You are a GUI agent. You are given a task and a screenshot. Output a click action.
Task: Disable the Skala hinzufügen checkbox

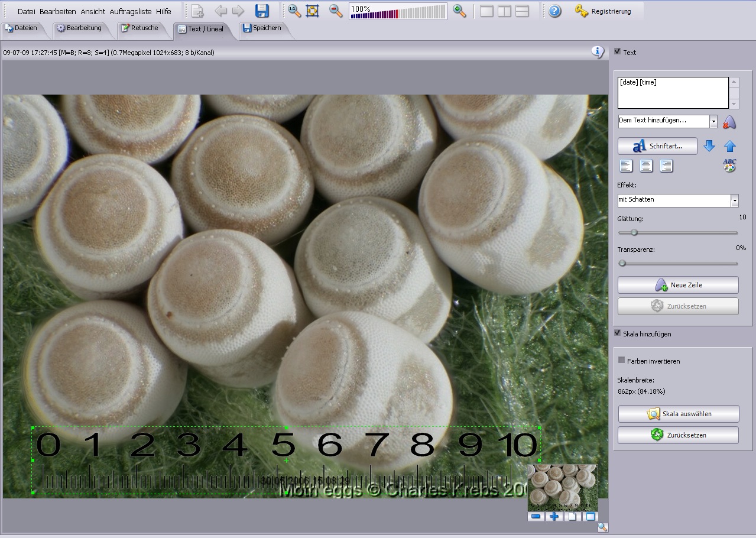click(x=618, y=333)
